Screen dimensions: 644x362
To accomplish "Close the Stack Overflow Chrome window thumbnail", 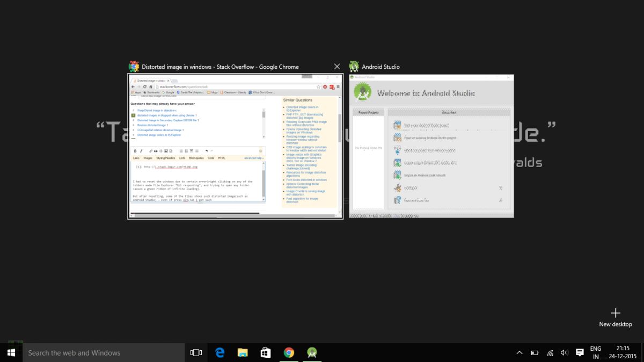I will [337, 67].
